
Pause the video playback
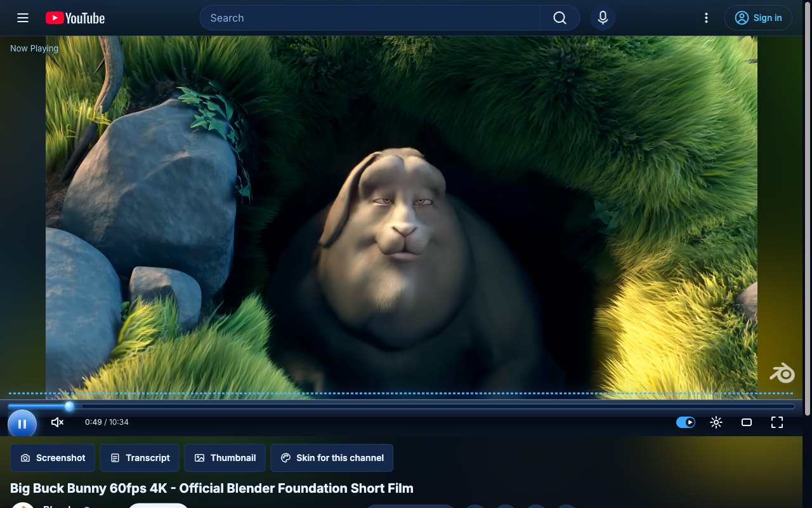[x=22, y=424]
